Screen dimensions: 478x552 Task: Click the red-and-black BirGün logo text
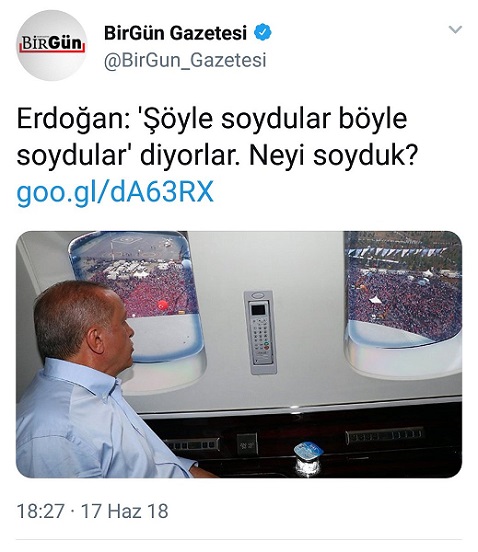click(52, 44)
